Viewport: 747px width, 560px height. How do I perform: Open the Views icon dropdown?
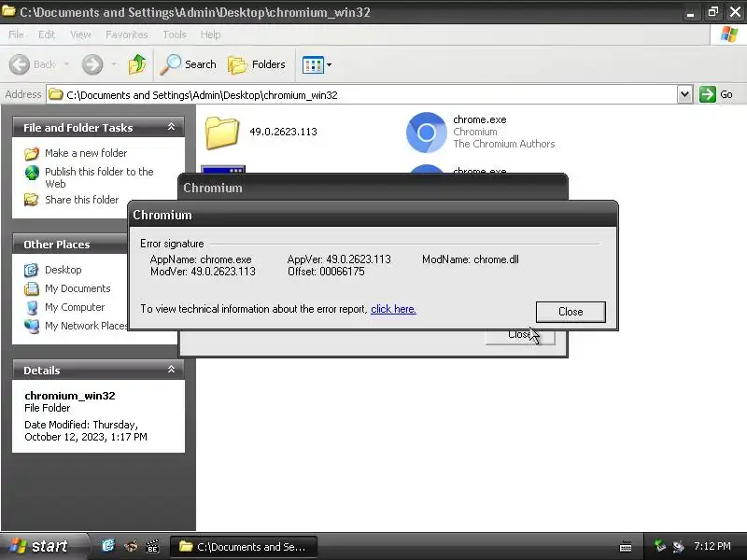coord(317,64)
